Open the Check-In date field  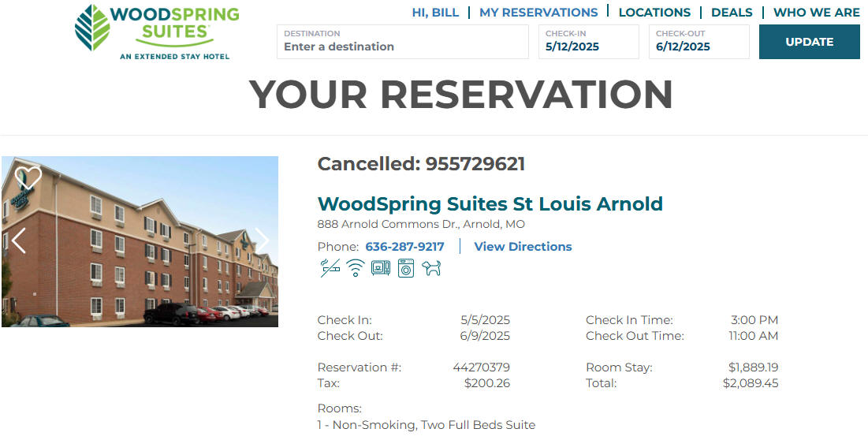pyautogui.click(x=588, y=42)
